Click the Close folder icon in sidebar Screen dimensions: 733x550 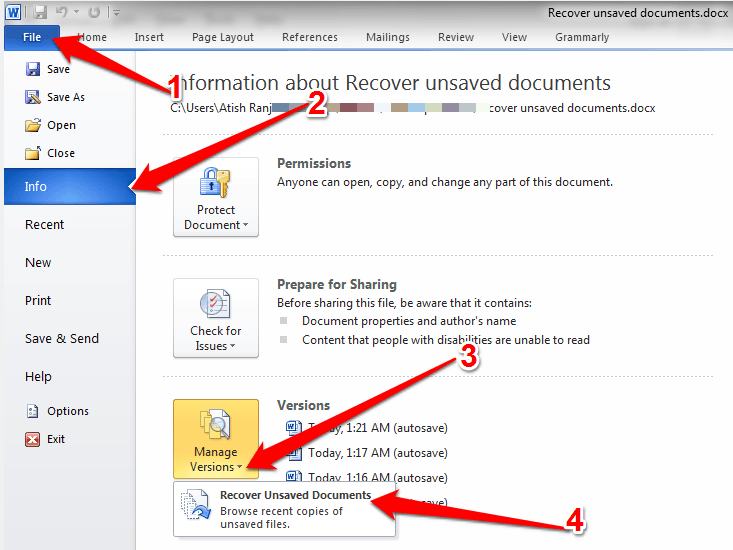click(x=33, y=153)
